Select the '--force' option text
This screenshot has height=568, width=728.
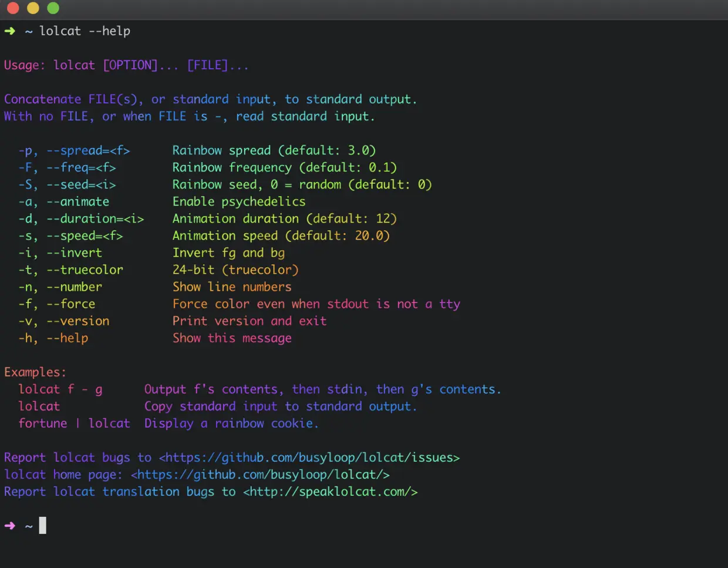70,304
